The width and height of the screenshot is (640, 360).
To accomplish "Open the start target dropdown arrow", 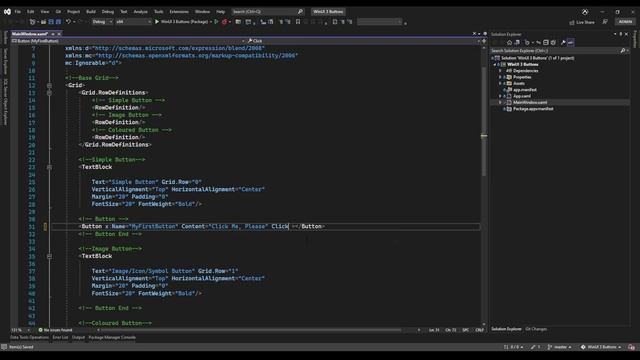I will click(211, 22).
